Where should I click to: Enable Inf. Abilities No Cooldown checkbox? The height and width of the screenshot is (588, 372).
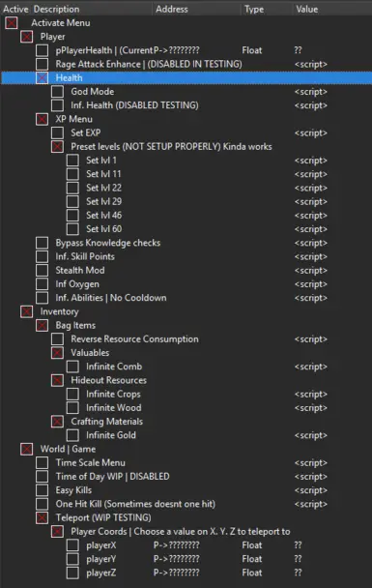[x=42, y=298]
